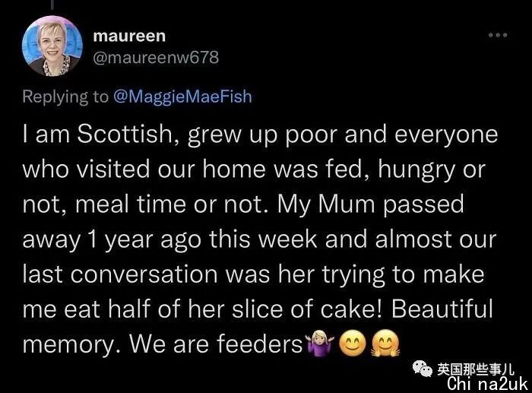Open maureen's profile avatar photo
532x393 pixels.
(52, 46)
